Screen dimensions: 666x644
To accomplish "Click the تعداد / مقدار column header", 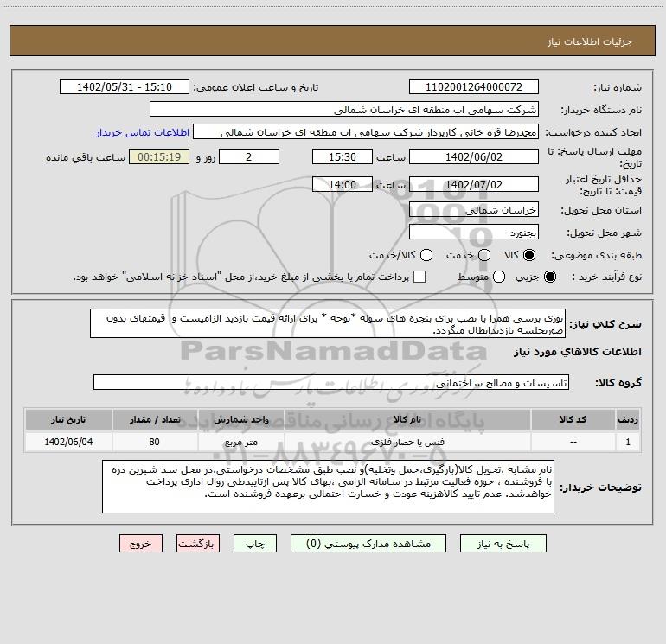I will click(x=155, y=419).
